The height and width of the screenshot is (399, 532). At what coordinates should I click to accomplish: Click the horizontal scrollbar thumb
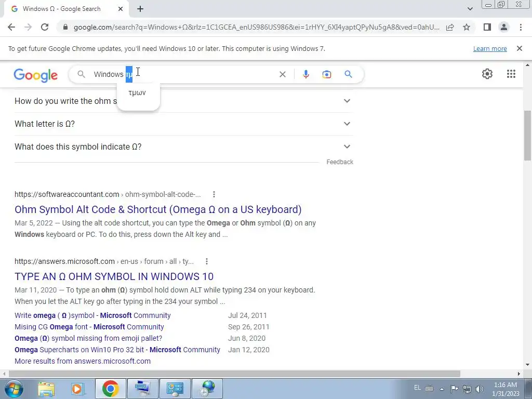[x=234, y=374]
